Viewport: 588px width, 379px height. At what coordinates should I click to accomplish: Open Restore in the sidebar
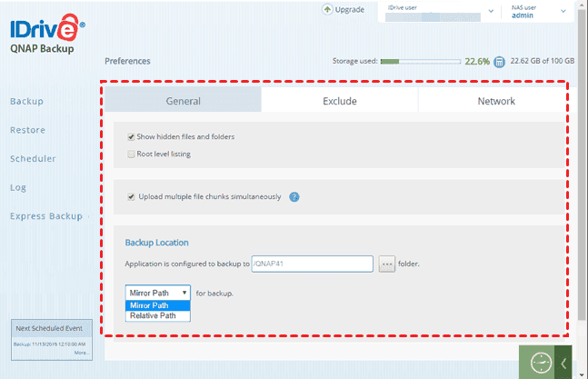pyautogui.click(x=28, y=130)
